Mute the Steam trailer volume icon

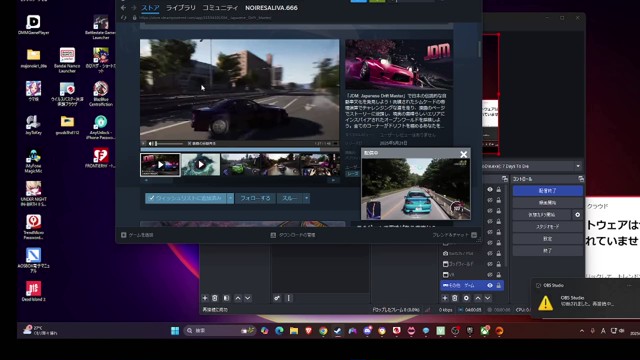pos(151,144)
